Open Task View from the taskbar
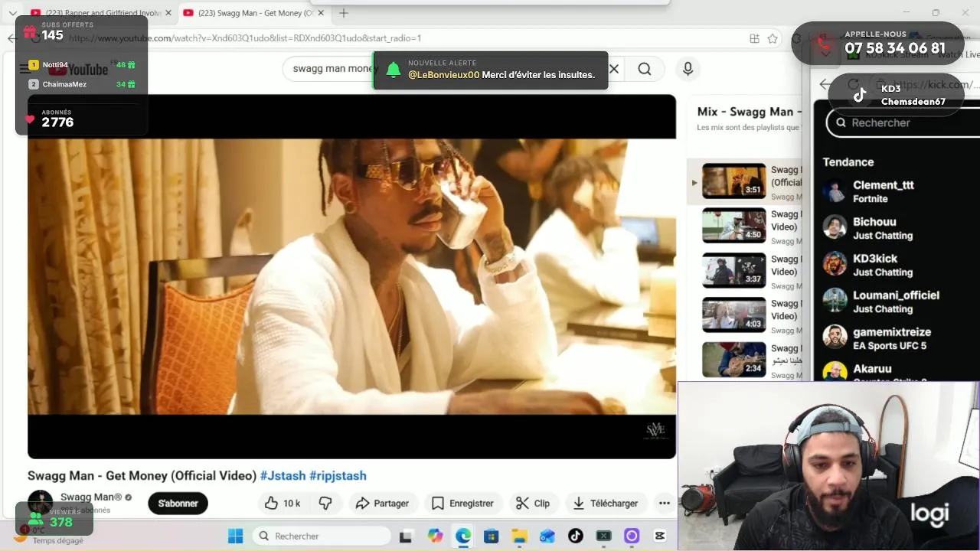Screen dimensions: 980x551 406,536
